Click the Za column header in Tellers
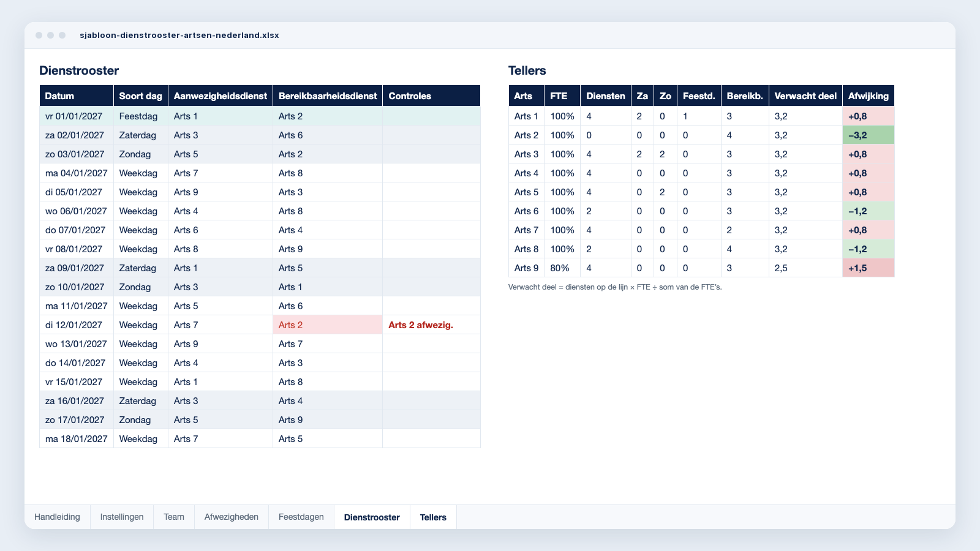 click(x=643, y=96)
